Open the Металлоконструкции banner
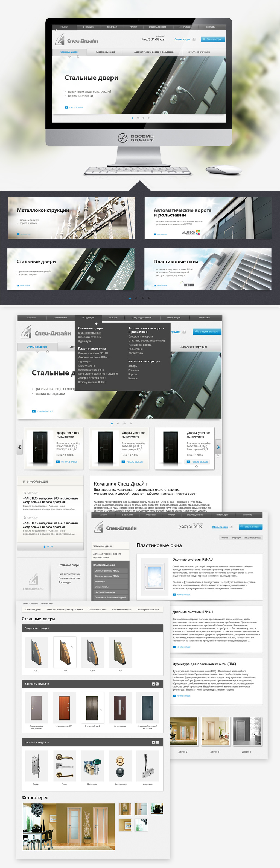Viewport: 280px width, 868px height. (x=71, y=218)
